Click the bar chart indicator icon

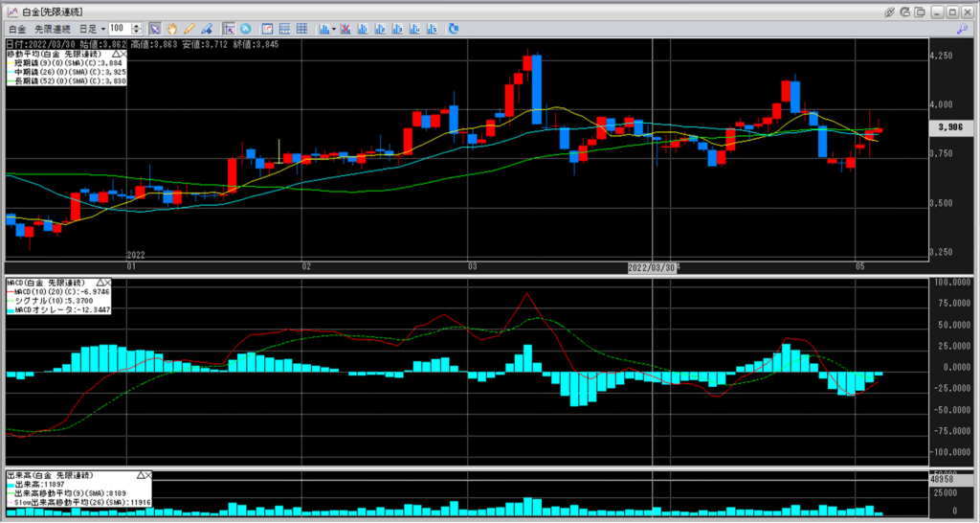pos(324,29)
